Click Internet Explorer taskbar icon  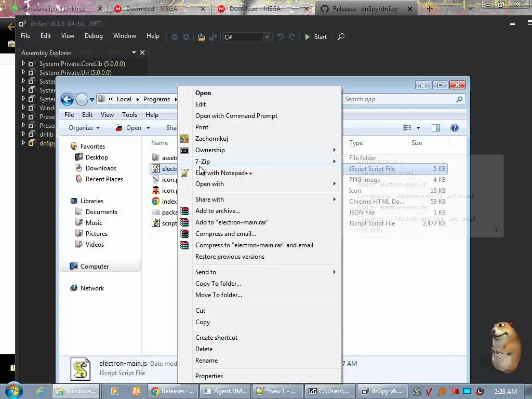click(41, 391)
